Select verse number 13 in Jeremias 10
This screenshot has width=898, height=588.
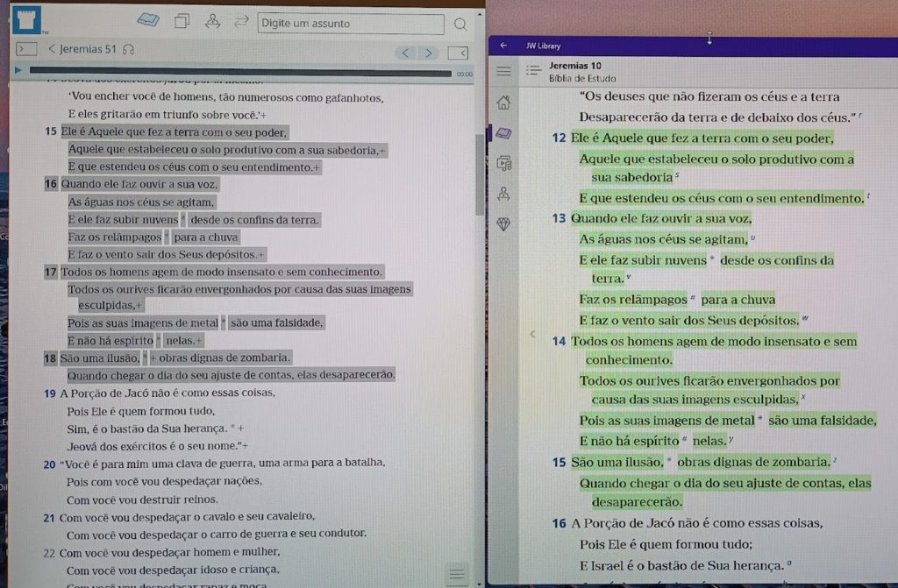559,219
